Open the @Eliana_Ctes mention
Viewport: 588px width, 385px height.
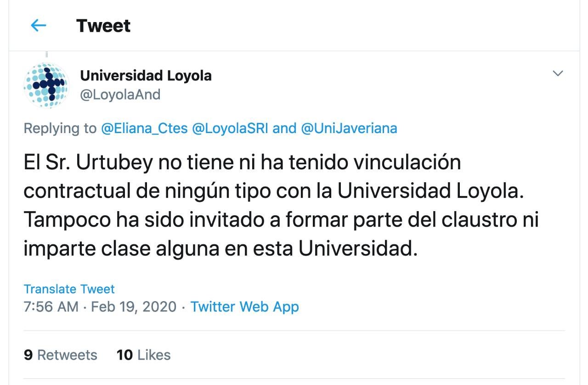pos(144,128)
